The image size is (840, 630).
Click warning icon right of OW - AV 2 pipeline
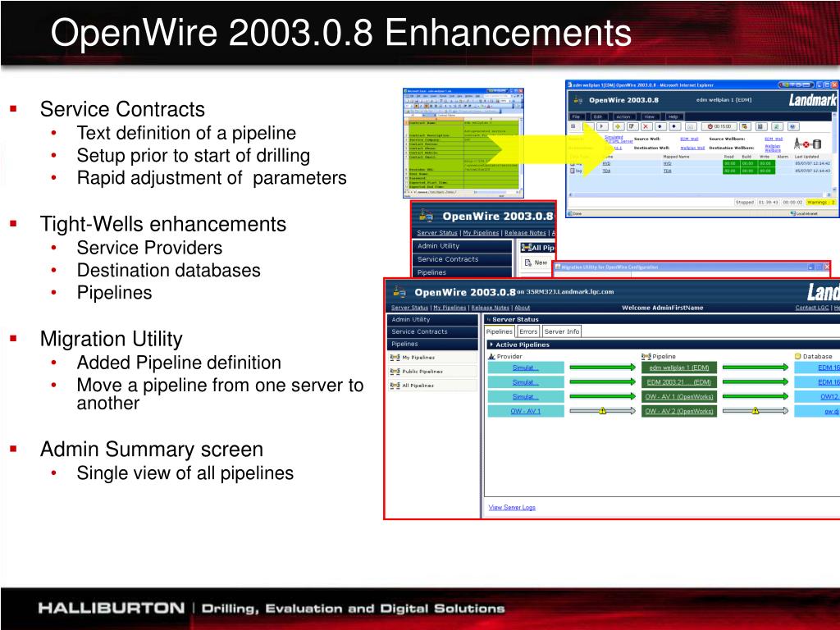[756, 411]
